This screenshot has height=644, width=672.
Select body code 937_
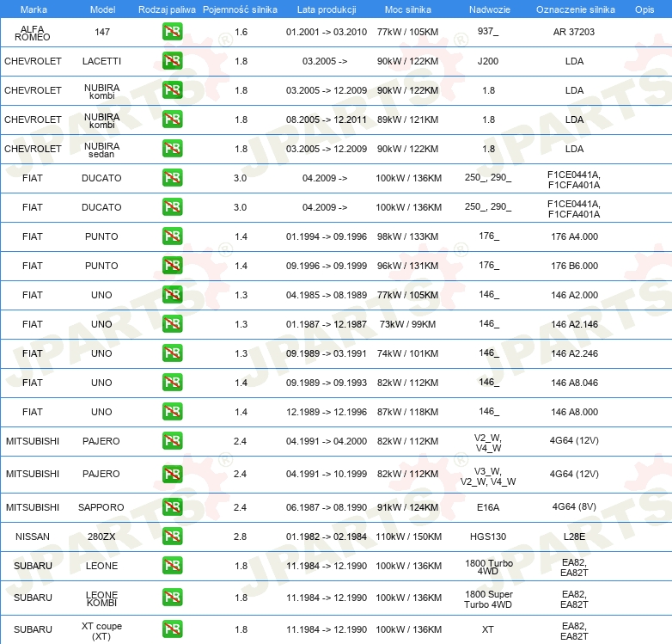[488, 31]
